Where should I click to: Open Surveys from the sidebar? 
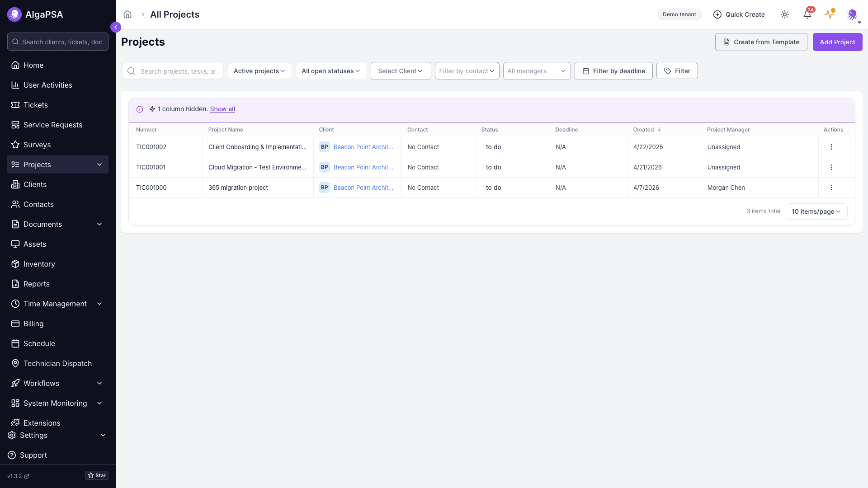coord(58,145)
